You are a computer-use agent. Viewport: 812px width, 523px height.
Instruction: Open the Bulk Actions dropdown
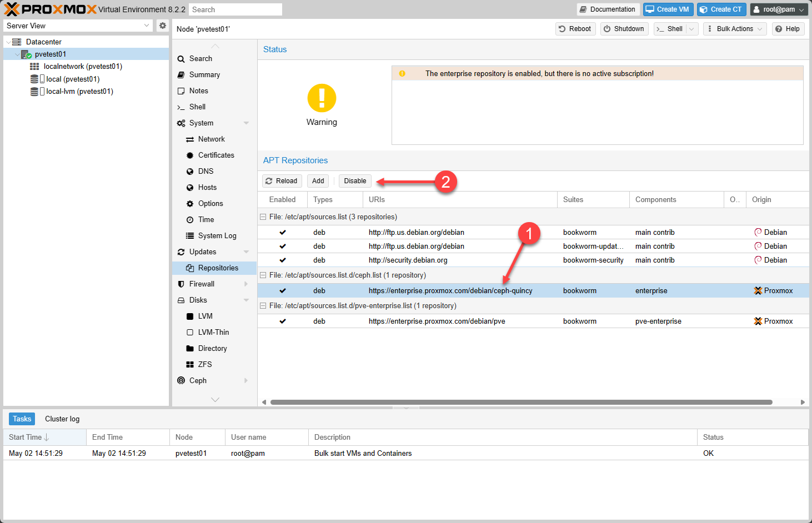[x=735, y=29]
